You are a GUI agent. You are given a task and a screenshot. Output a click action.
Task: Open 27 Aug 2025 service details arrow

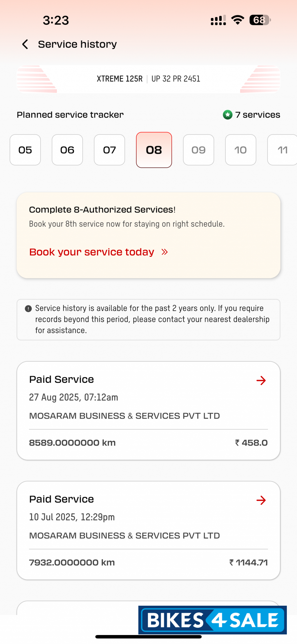point(261,380)
